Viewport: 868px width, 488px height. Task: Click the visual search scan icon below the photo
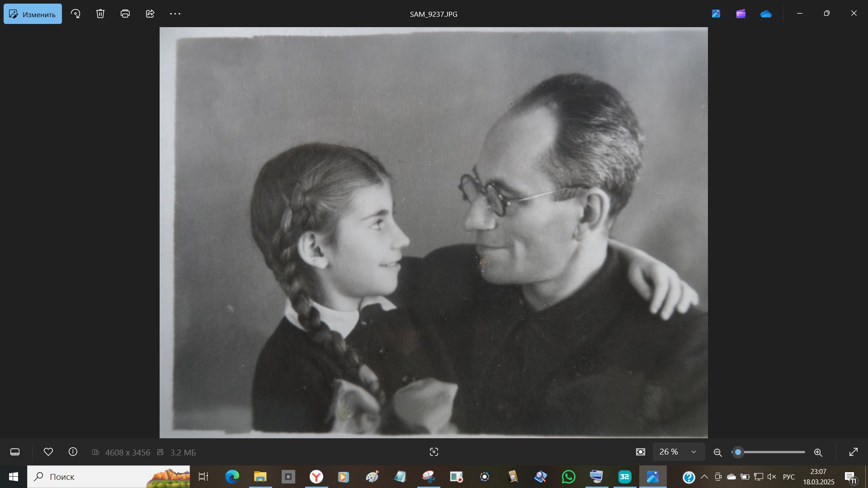(434, 452)
